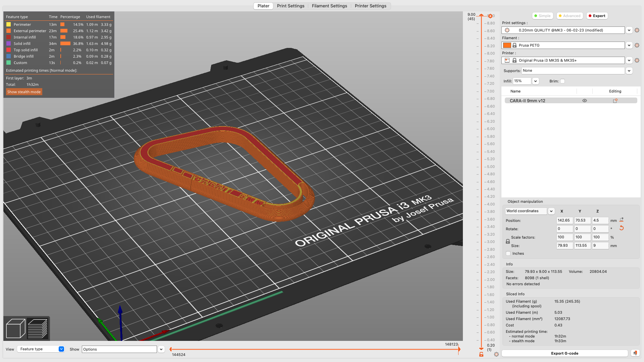
Task: Click the Size X field 79.93
Action: [x=565, y=246]
